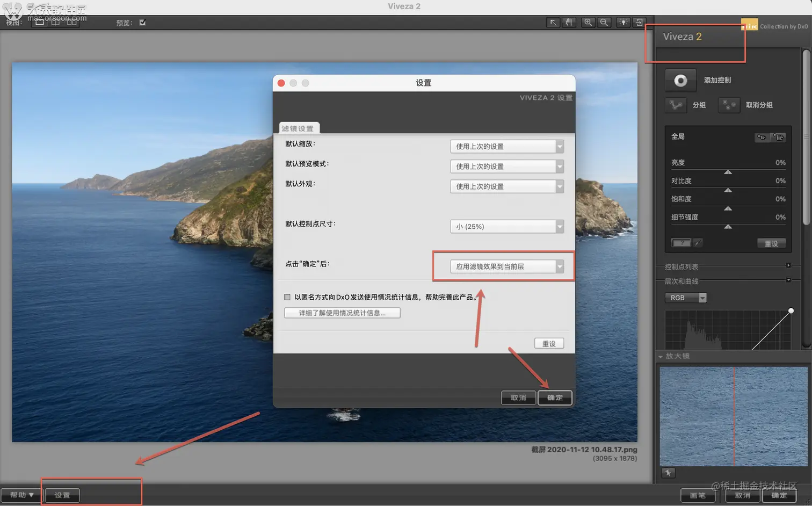Click the (3095 x 1878) dimensions text
This screenshot has height=506, width=812.
click(x=615, y=459)
